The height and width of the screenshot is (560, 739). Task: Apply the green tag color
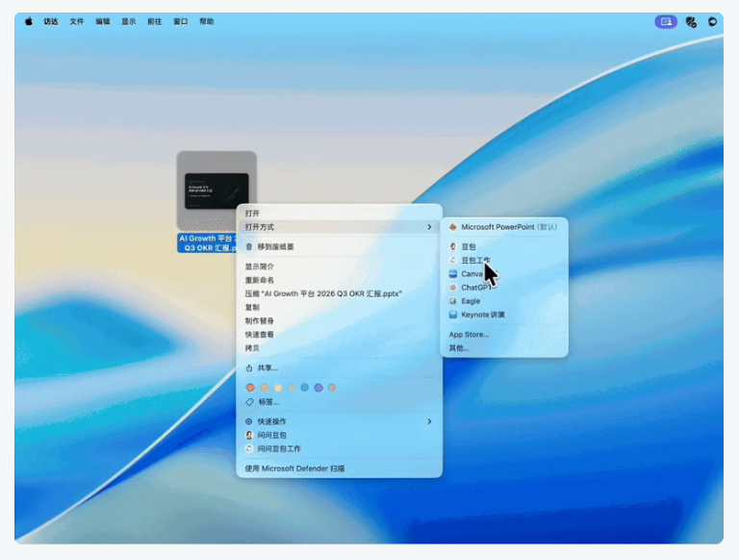point(292,388)
